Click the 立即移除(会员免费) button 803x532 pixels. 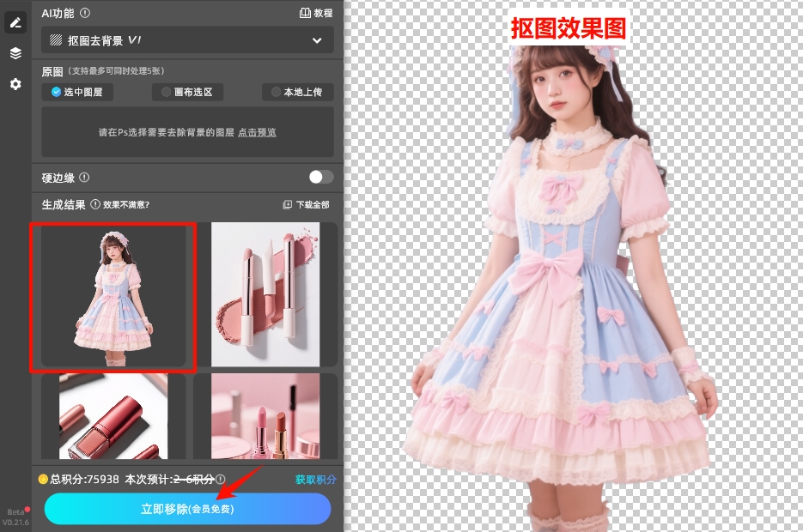click(186, 509)
